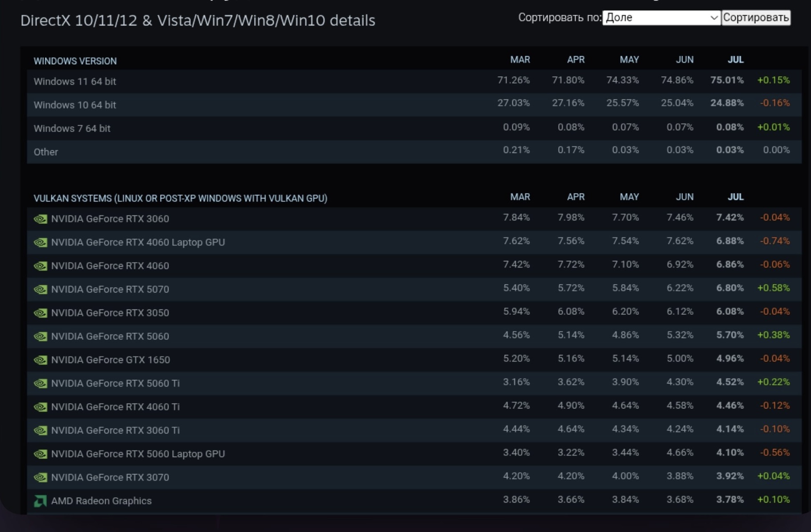Click the 'DirectX 10/11/12 & Vista/Win7/Win8/Win10 details' heading

pyautogui.click(x=198, y=21)
